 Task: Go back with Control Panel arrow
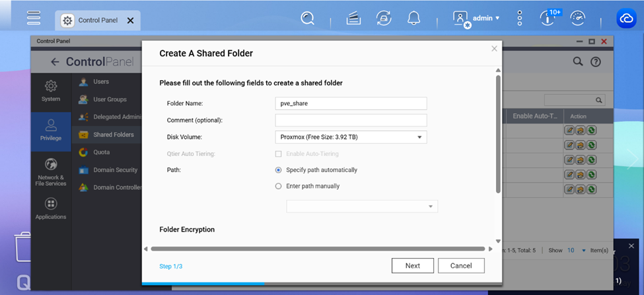pyautogui.click(x=55, y=62)
